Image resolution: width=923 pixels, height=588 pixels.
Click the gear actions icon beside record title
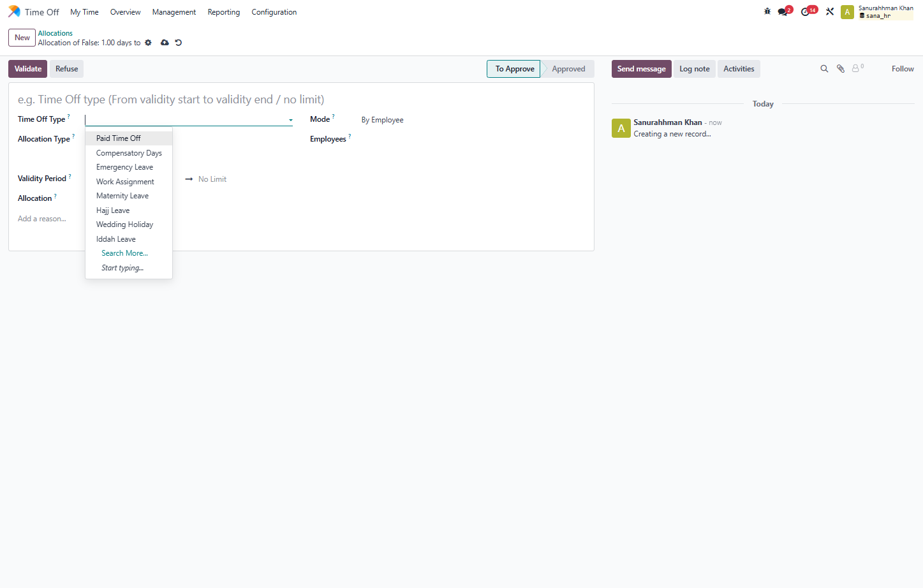point(148,43)
